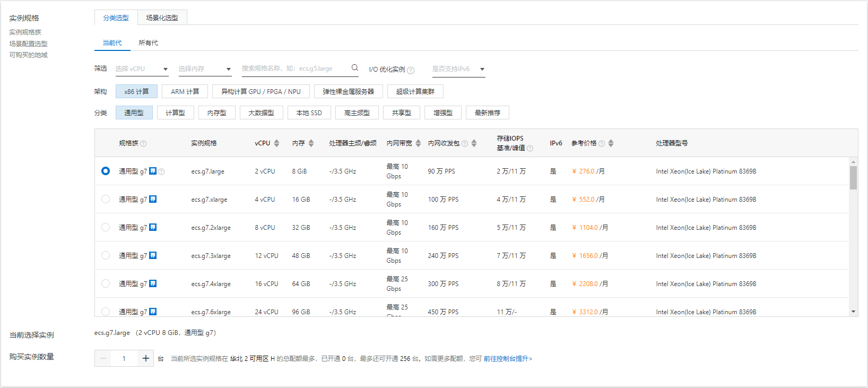Image resolution: width=868 pixels, height=388 pixels.
Task: Increase instance count with plus button
Action: (145, 358)
